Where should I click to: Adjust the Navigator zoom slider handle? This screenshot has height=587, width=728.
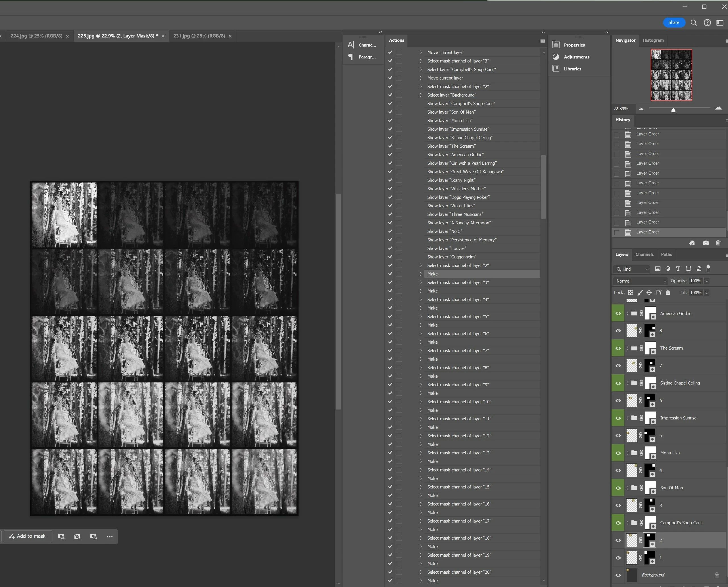673,110
